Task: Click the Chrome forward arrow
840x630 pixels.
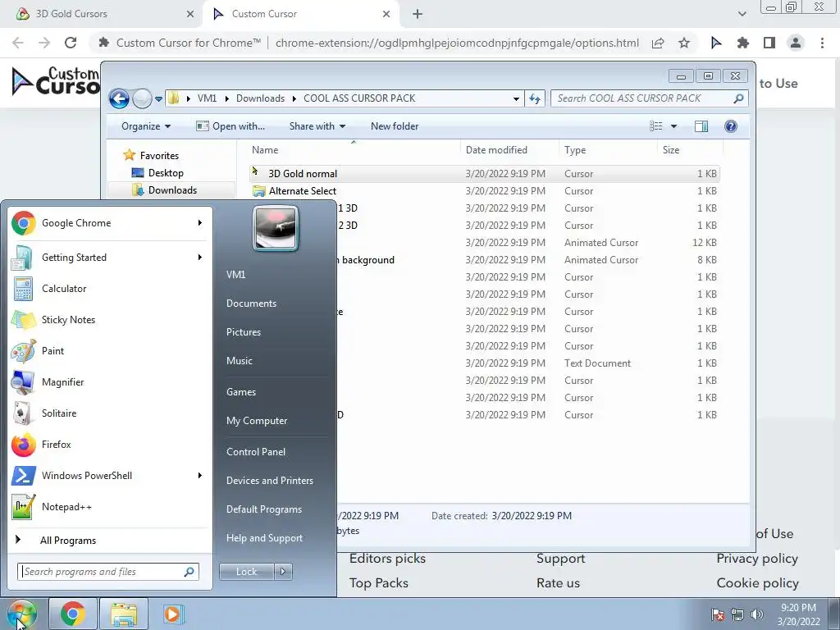Action: (x=44, y=43)
